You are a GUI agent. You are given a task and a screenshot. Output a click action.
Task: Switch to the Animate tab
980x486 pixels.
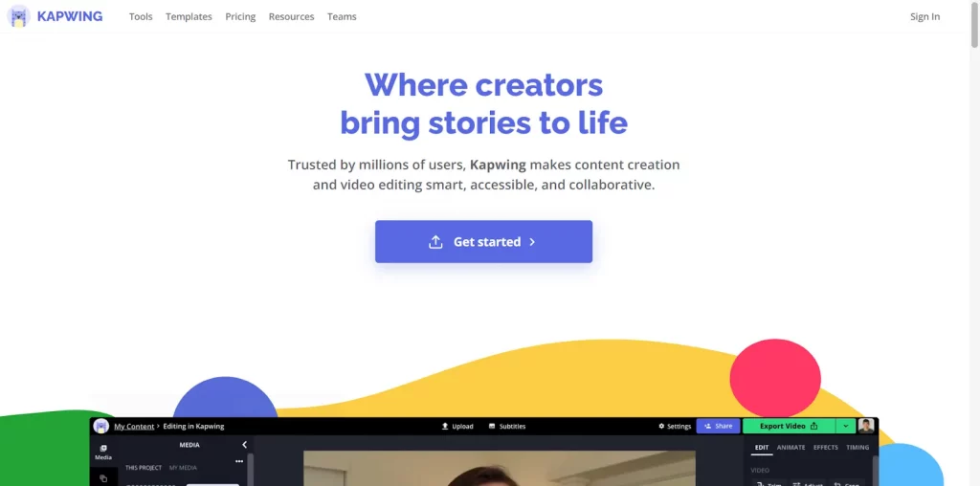click(x=791, y=448)
